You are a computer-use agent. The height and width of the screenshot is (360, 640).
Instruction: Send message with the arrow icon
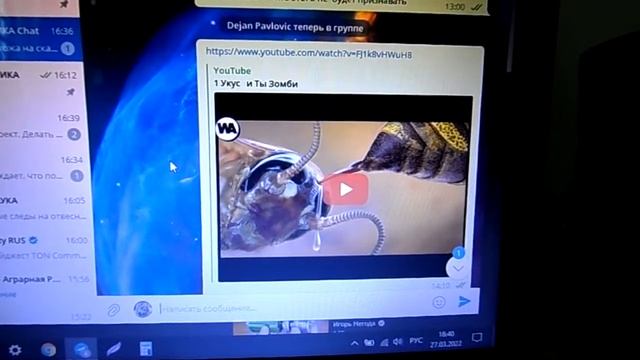click(464, 301)
